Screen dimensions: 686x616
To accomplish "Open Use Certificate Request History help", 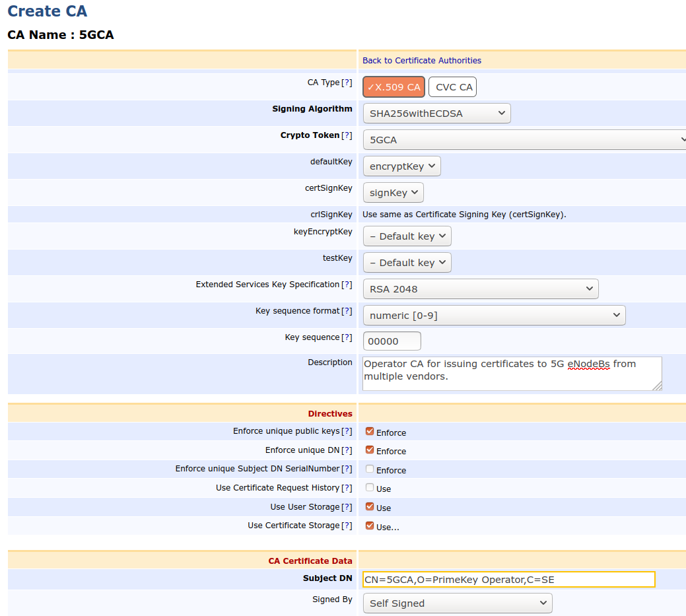I will point(348,487).
